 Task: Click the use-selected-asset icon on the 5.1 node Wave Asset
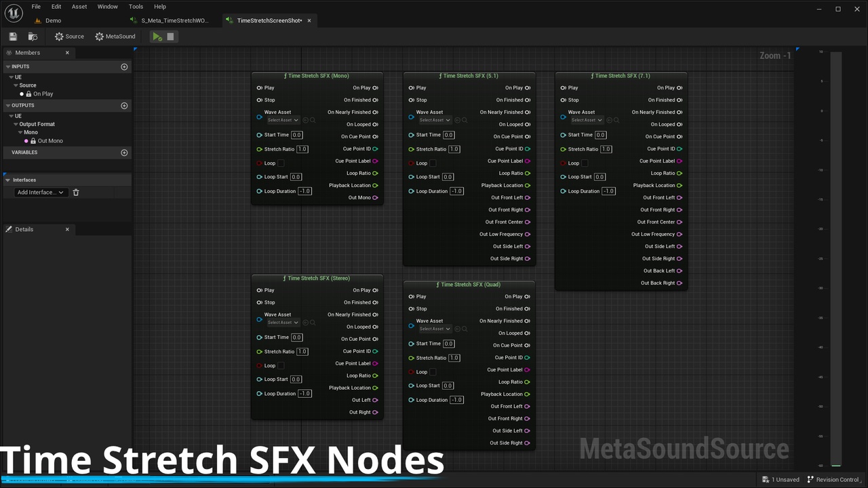(458, 120)
